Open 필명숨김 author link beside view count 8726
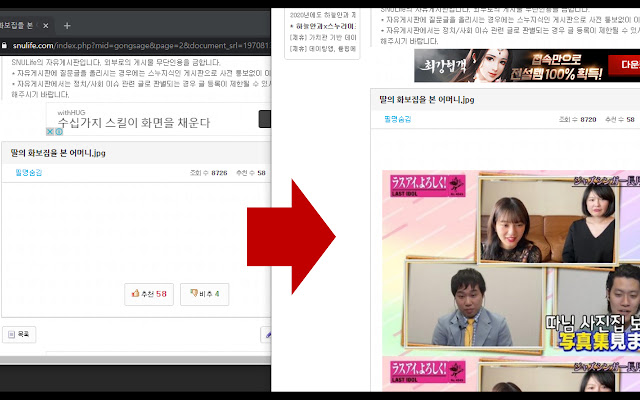 pos(29,173)
